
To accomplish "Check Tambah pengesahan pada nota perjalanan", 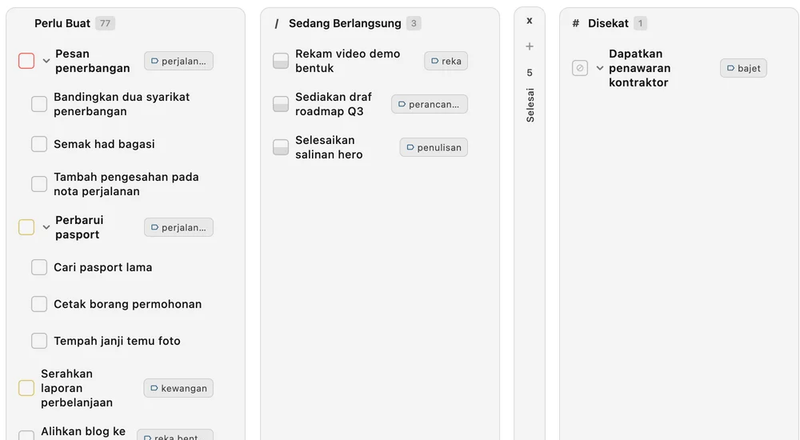I will click(39, 184).
